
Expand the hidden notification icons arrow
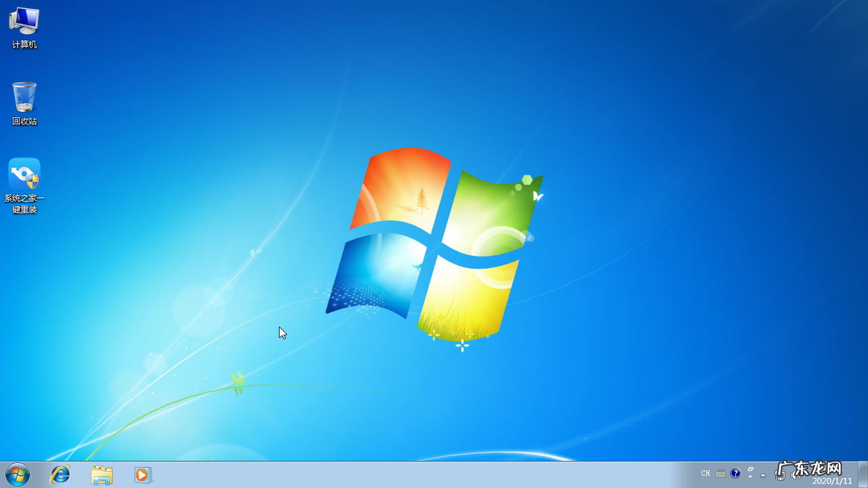coord(763,475)
